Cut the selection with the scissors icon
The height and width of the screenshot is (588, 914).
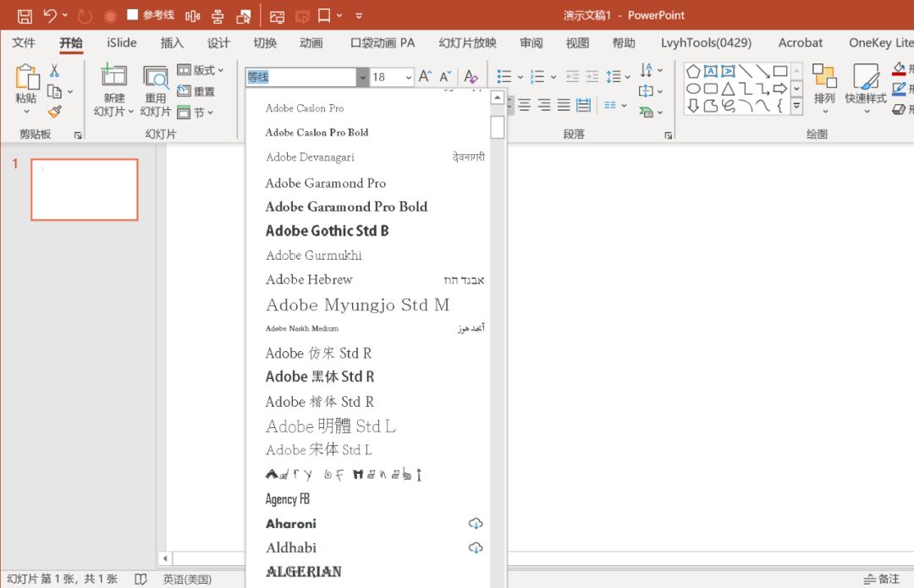[x=54, y=70]
